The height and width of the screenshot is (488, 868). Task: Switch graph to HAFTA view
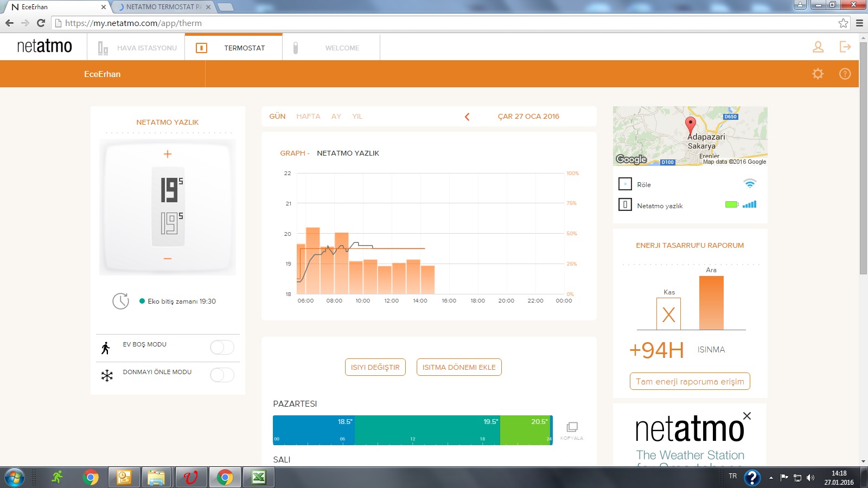click(x=308, y=117)
